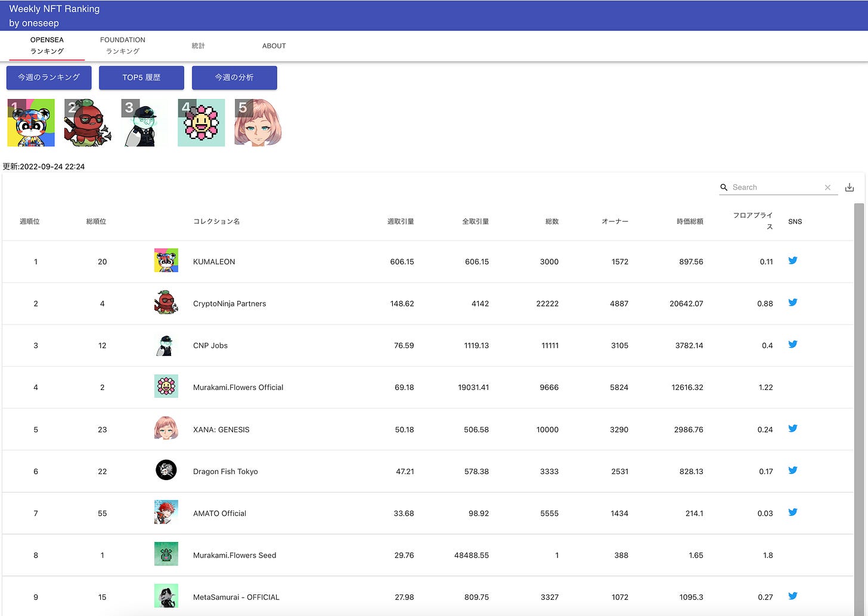Click TOP5 履歴 button

(141, 78)
